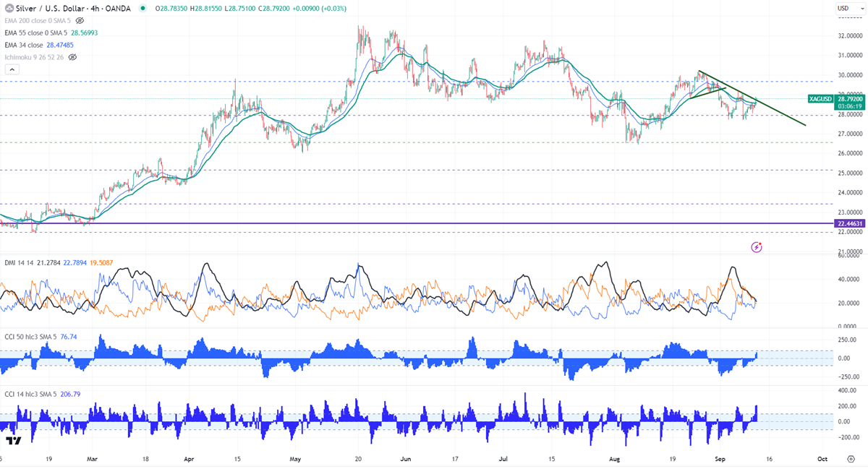Select the CCI 50 hlc3 indicator legend
868x469 pixels.
tap(32, 336)
